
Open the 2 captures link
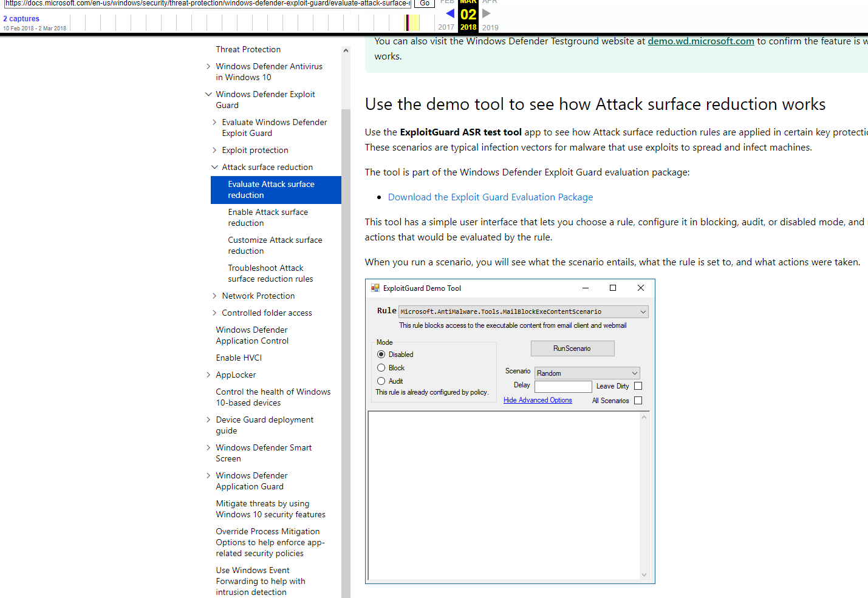click(x=21, y=19)
